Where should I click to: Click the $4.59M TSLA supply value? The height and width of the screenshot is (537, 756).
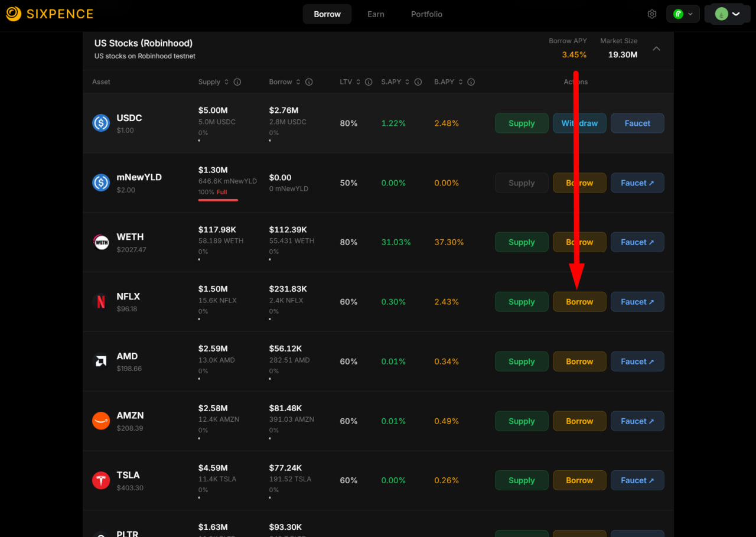pyautogui.click(x=213, y=468)
